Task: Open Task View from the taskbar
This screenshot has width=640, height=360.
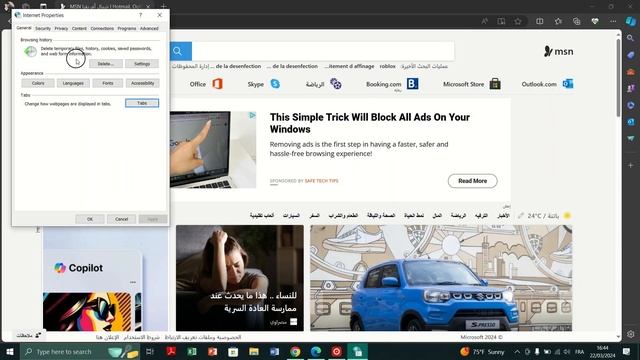Action: [150, 351]
